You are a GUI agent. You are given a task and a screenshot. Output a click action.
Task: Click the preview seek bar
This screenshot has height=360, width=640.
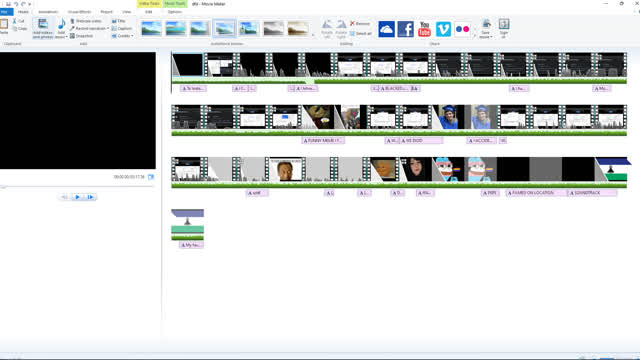(x=78, y=187)
